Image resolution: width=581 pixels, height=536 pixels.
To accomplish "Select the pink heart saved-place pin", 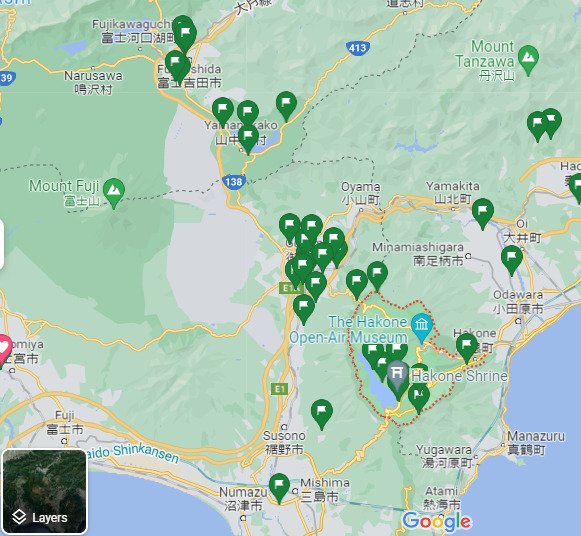I will click(3, 350).
